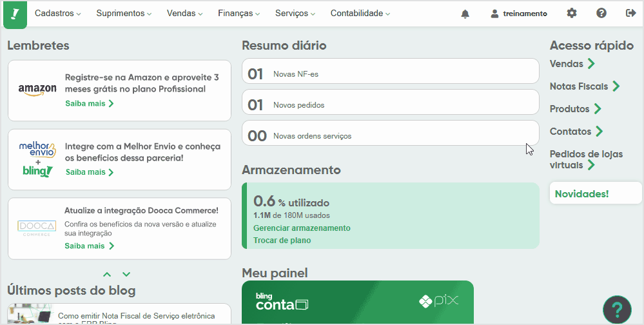Click the treinamento user profile

coord(519,14)
